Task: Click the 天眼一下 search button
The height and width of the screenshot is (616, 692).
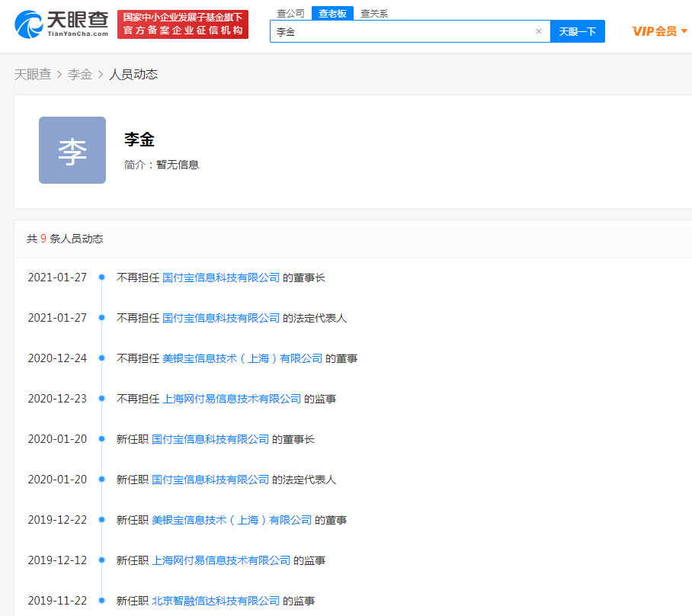Action: (577, 31)
